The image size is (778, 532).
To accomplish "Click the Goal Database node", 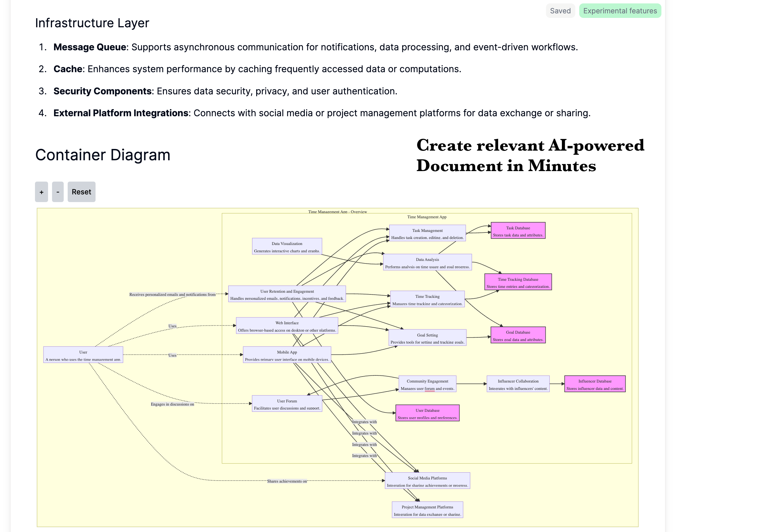I will coord(518,335).
